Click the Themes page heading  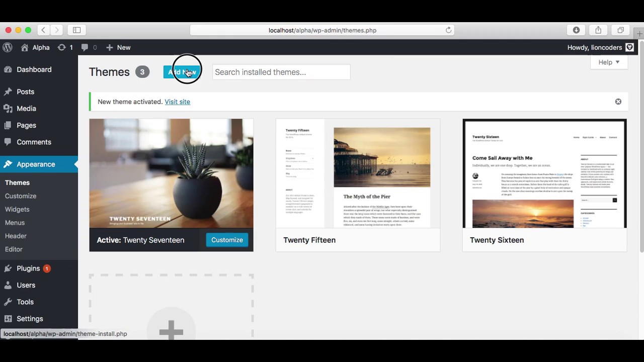(x=109, y=72)
